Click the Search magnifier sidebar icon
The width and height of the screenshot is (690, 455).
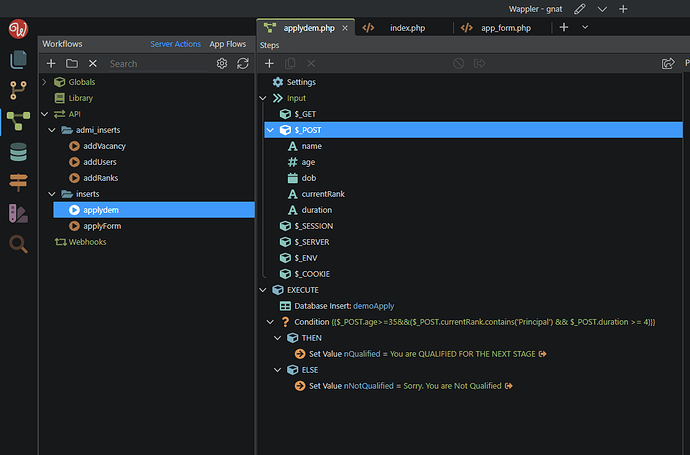click(x=18, y=244)
